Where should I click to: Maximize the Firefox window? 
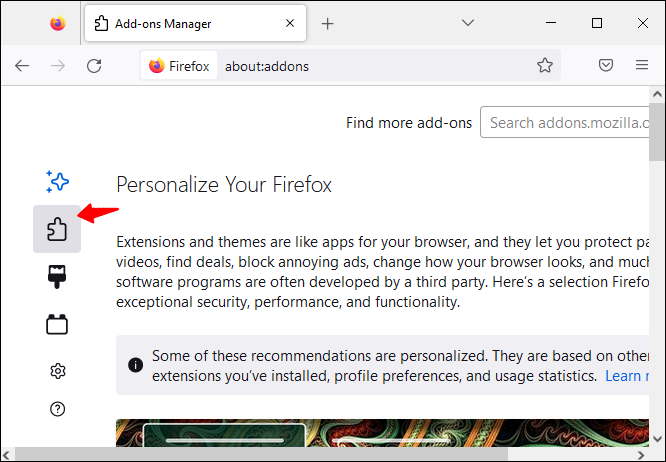(597, 23)
